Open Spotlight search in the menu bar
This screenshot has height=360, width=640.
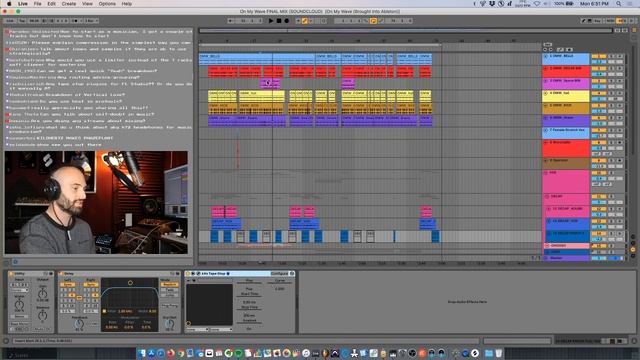(x=619, y=4)
